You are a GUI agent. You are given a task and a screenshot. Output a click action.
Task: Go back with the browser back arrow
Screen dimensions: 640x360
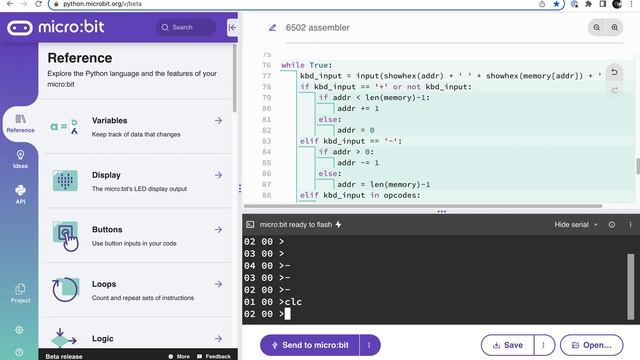point(10,4)
